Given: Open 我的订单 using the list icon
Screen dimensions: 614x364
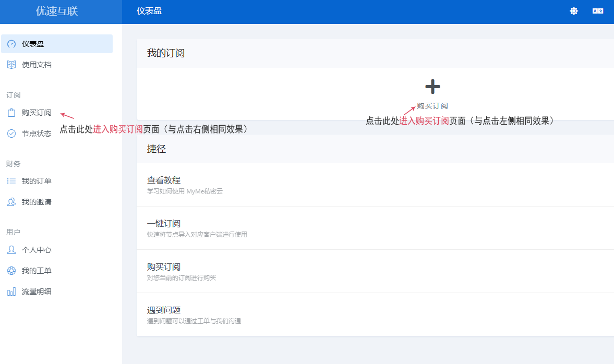Looking at the screenshot, I should tap(11, 181).
